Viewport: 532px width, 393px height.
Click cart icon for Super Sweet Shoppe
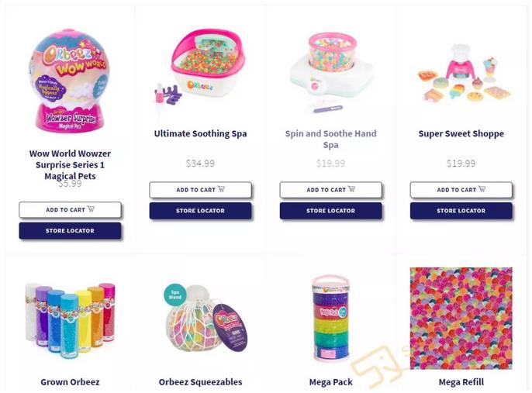pyautogui.click(x=482, y=189)
